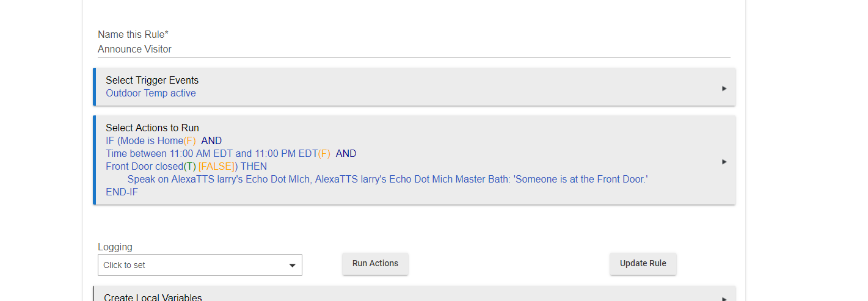Viewport: 868px width, 301px height.
Task: Click the 'Name this Rule*' label
Action: tap(133, 35)
